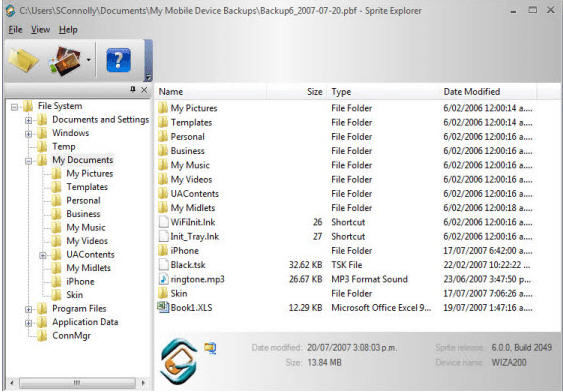Click My Music folder icon in file list
The image size is (563, 392).
(163, 165)
